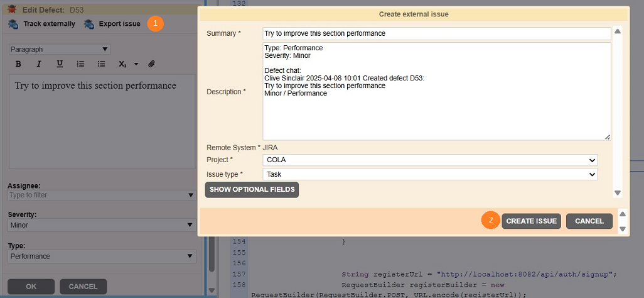Apply underline formatting
The height and width of the screenshot is (298, 644).
pyautogui.click(x=60, y=64)
